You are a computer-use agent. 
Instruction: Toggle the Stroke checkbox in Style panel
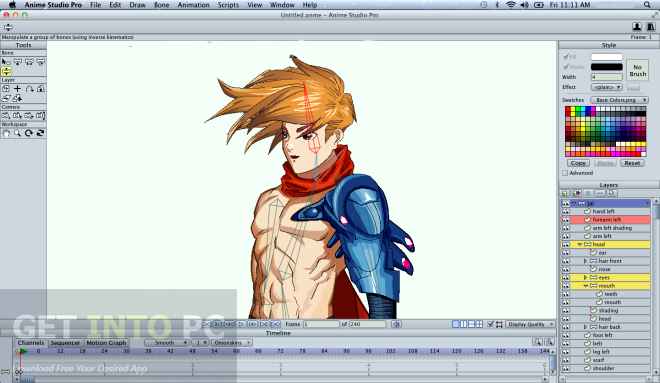click(566, 67)
